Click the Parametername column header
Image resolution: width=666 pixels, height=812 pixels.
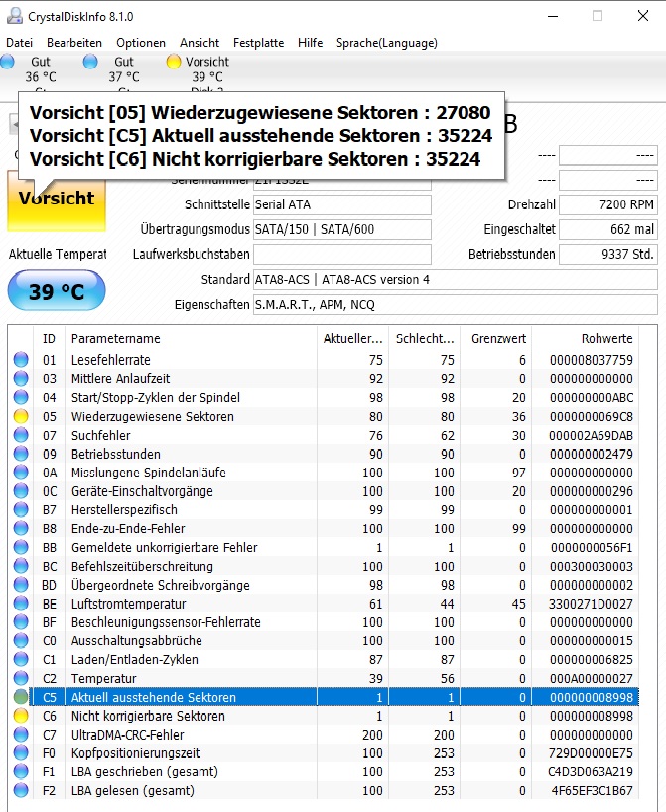[191, 338]
